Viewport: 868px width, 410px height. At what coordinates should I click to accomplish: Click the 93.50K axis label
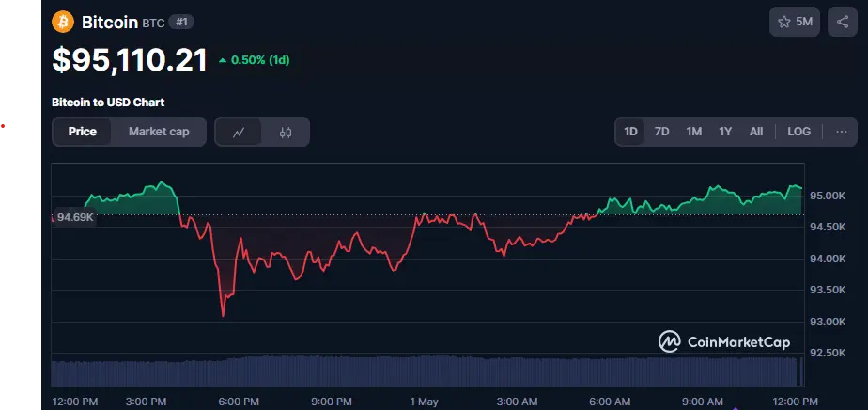[x=829, y=290]
